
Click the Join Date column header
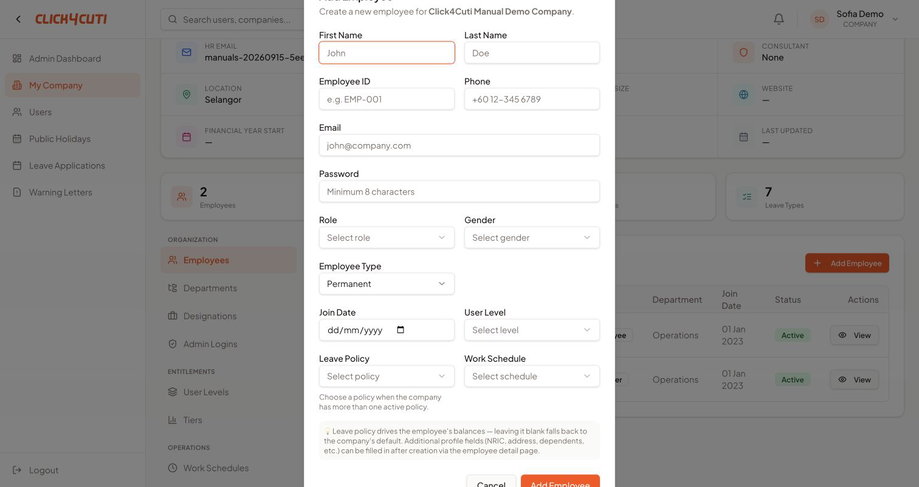731,299
